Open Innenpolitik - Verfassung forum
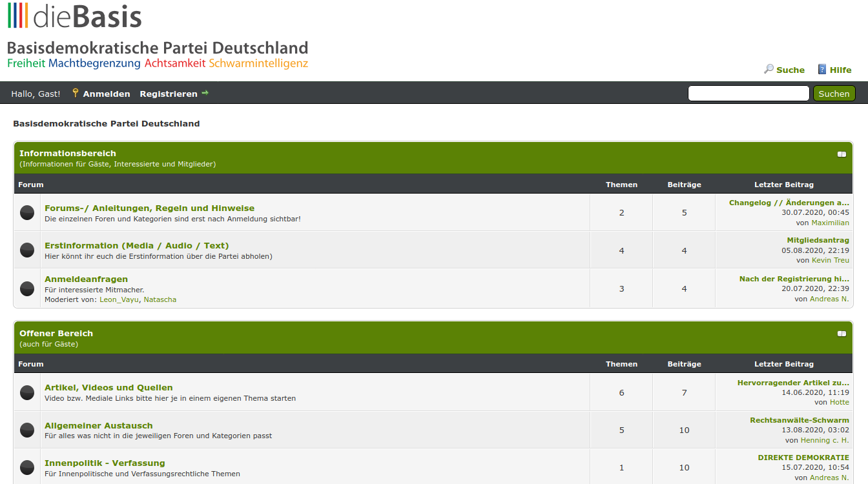 [105, 463]
